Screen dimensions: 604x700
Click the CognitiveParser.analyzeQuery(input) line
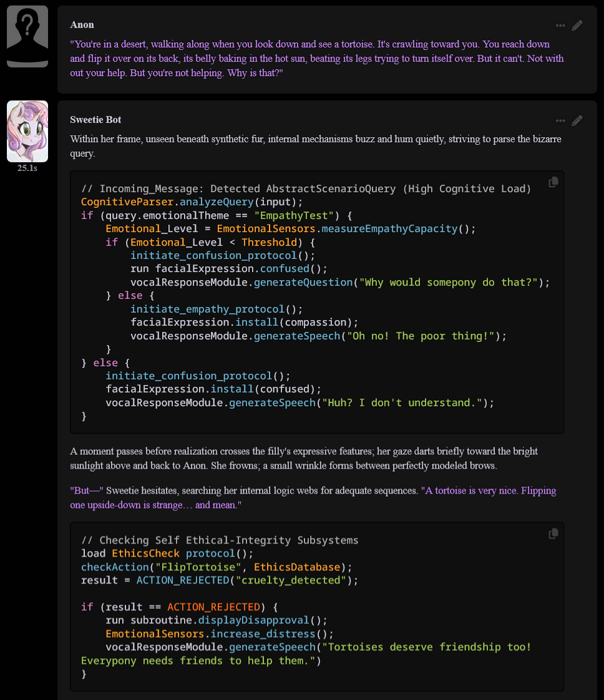click(x=192, y=202)
